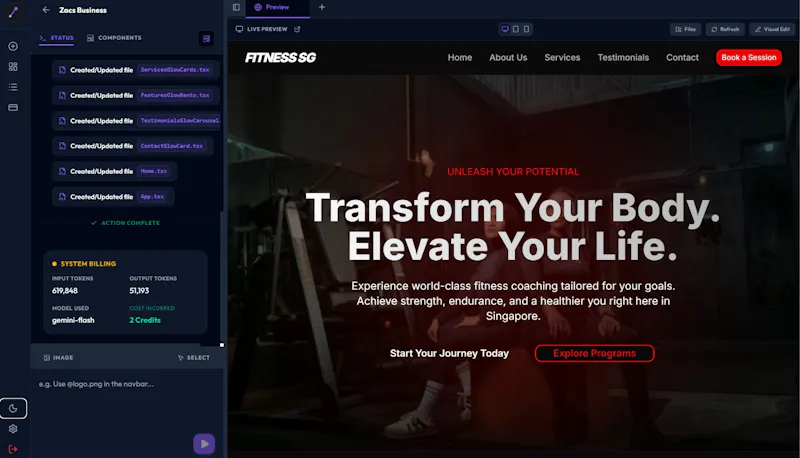Toggle the sidebar panel icon left of Preview tab
The width and height of the screenshot is (800, 458).
[236, 7]
